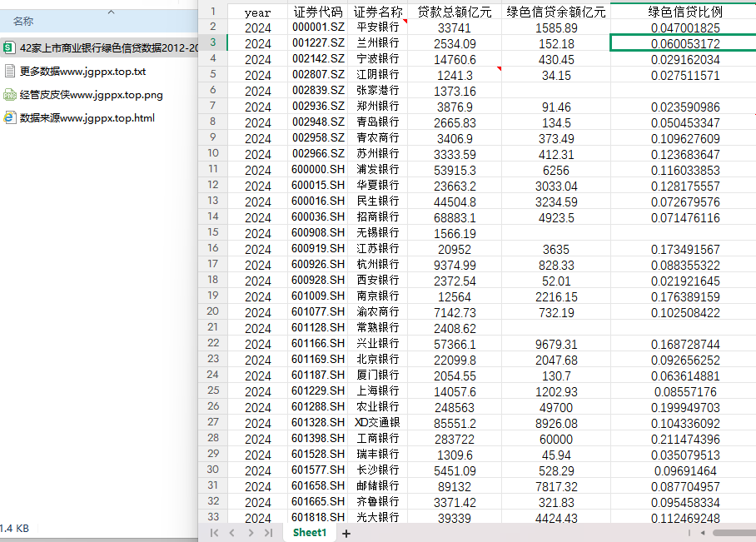
Task: Toggle sort direction arrow above 名称
Action: pos(112,12)
